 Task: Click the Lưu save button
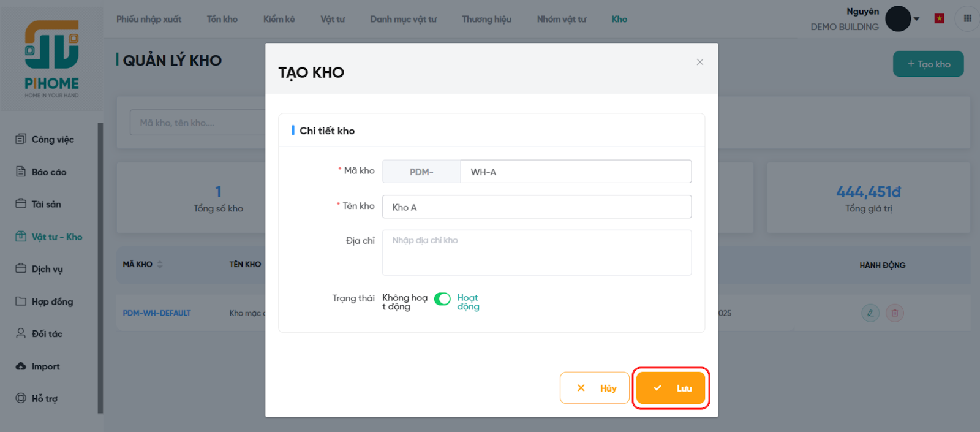(671, 388)
